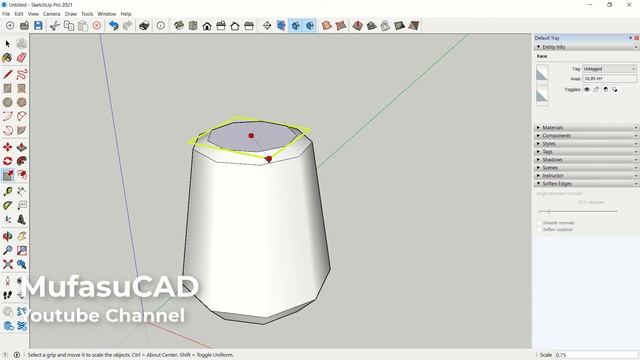Toggle Cast Shadows in Entity Info
The width and height of the screenshot is (640, 360).
point(615,89)
